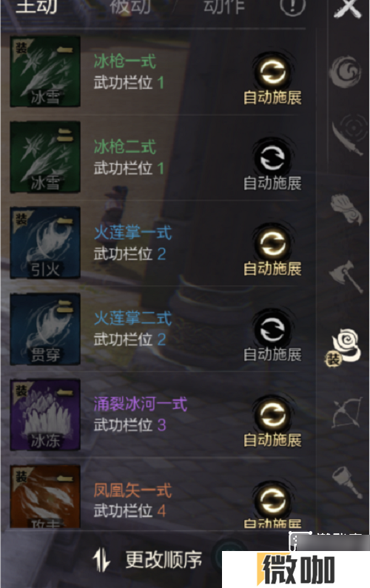Open the 冰枪一式 skill thumbnail

[45, 72]
